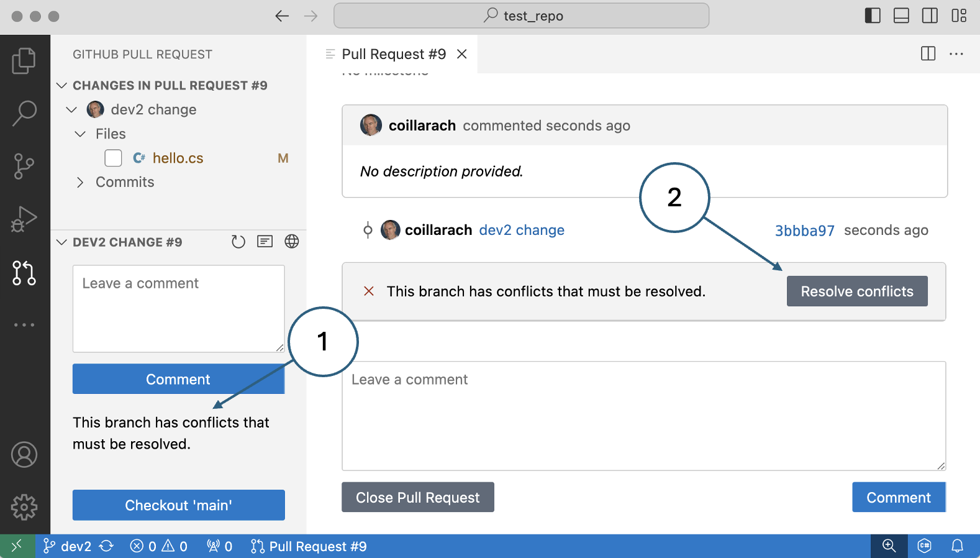Refresh the DEV2 CHANGE #9 section
Screen dimensions: 980x558
tap(238, 242)
